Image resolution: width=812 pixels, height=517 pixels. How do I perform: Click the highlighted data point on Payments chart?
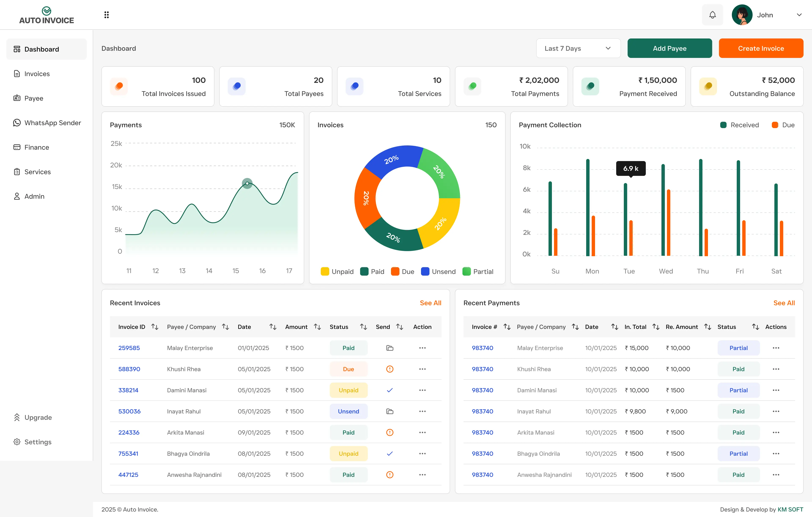[247, 183]
